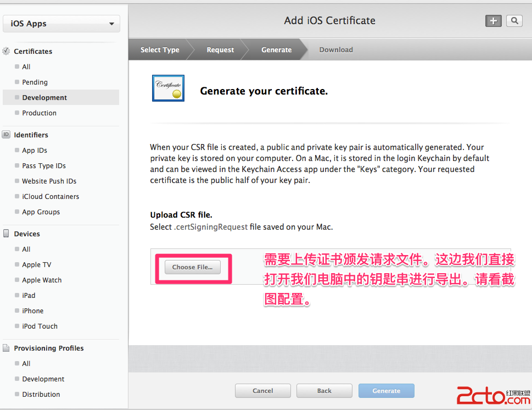Click the Add iOS Certificate title
This screenshot has width=532, height=410.
click(x=329, y=21)
